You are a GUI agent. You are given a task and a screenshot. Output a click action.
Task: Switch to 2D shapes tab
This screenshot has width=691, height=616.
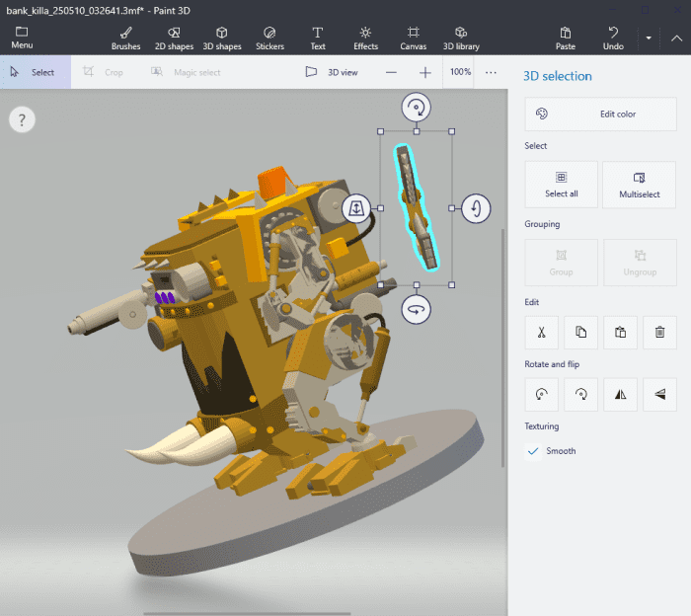174,38
